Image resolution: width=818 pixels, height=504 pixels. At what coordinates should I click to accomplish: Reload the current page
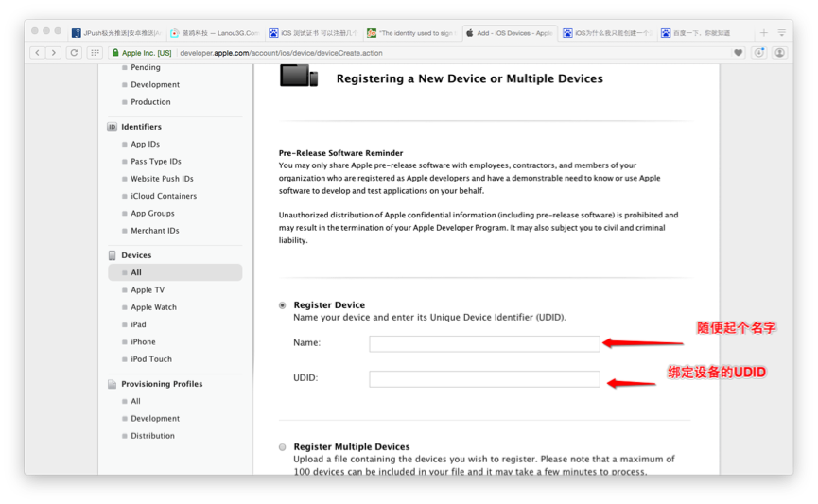pos(74,53)
